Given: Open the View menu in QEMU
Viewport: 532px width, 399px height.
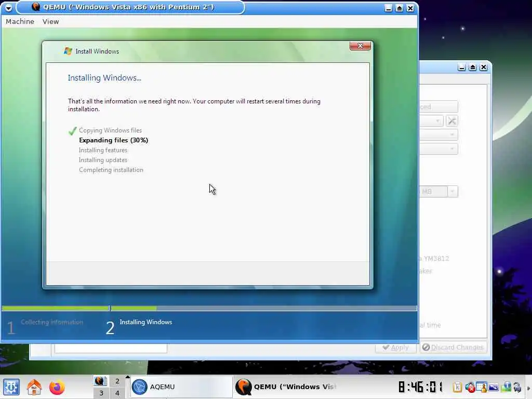Looking at the screenshot, I should tap(50, 21).
